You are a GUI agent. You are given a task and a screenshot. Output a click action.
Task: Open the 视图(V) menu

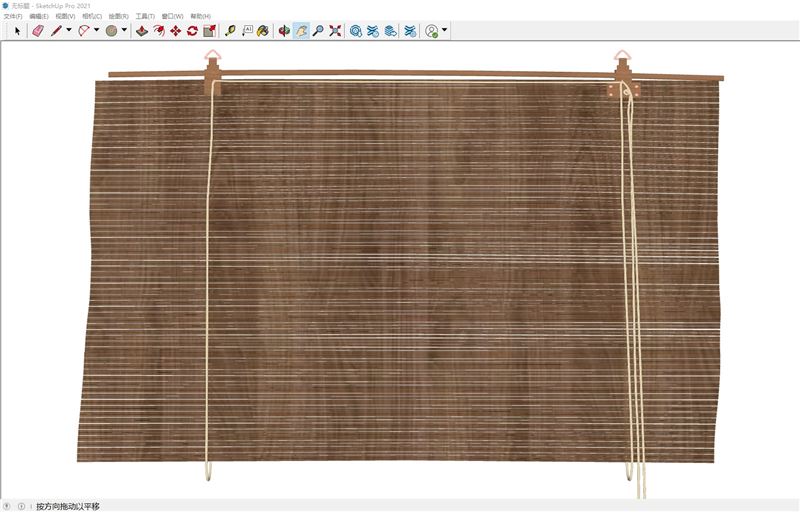65,16
